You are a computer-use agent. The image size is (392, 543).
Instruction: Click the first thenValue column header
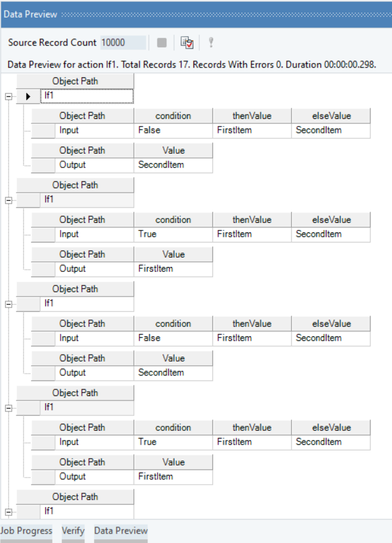coord(251,116)
